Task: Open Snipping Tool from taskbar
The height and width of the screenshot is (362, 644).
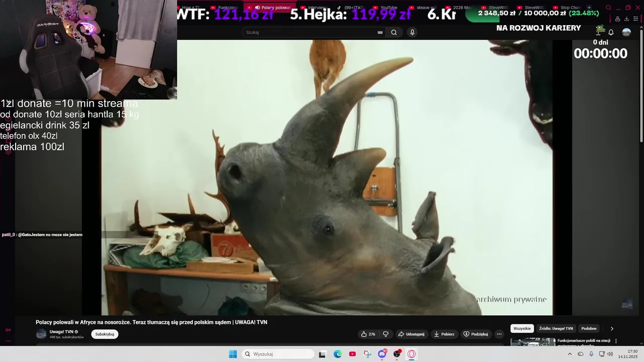Action: [x=367, y=354]
